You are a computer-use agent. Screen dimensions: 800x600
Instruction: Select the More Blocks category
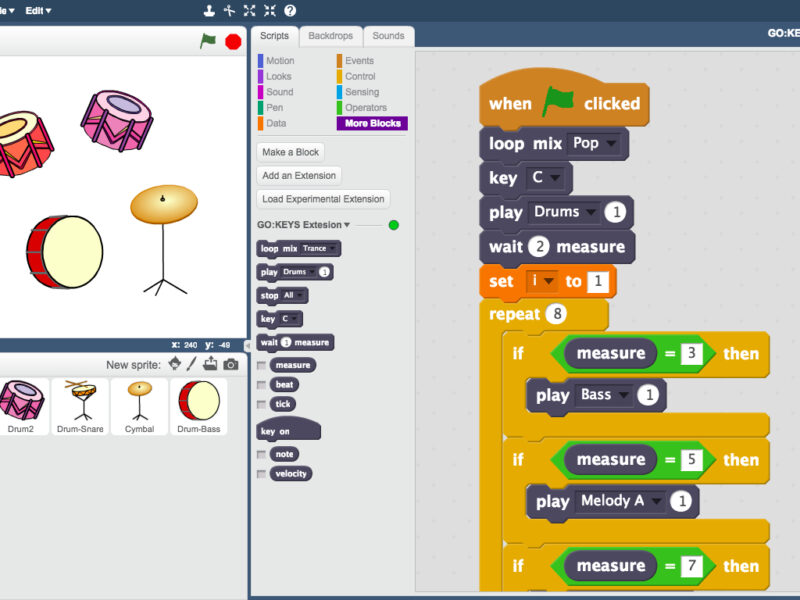pyautogui.click(x=372, y=123)
